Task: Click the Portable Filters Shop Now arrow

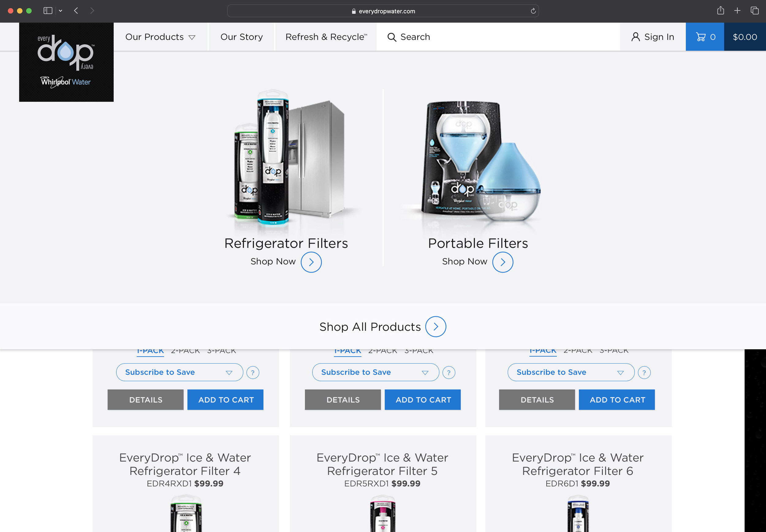Action: coord(502,262)
